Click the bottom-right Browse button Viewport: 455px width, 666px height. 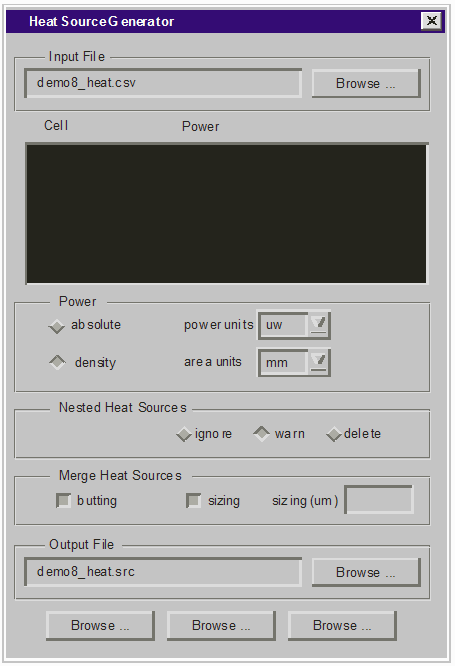(342, 626)
